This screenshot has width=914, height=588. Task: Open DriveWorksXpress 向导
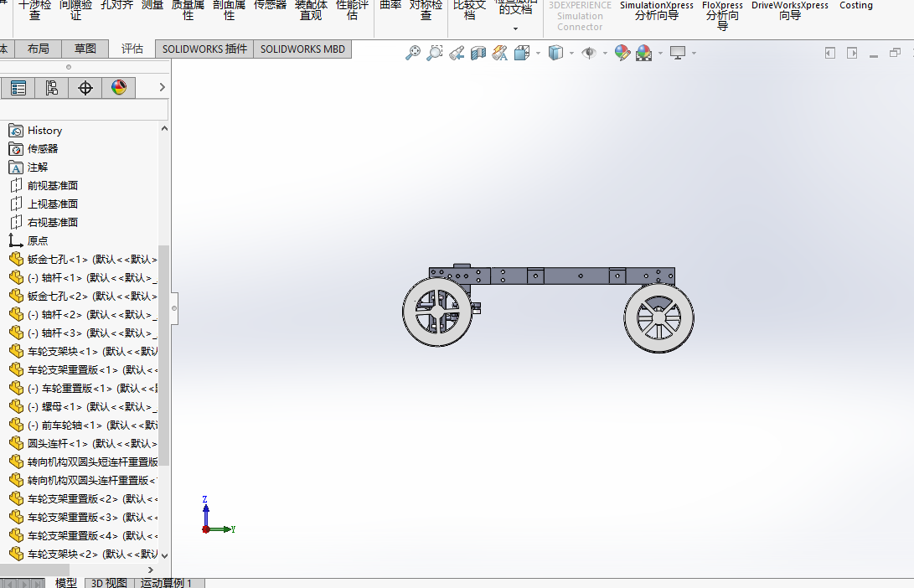point(790,11)
